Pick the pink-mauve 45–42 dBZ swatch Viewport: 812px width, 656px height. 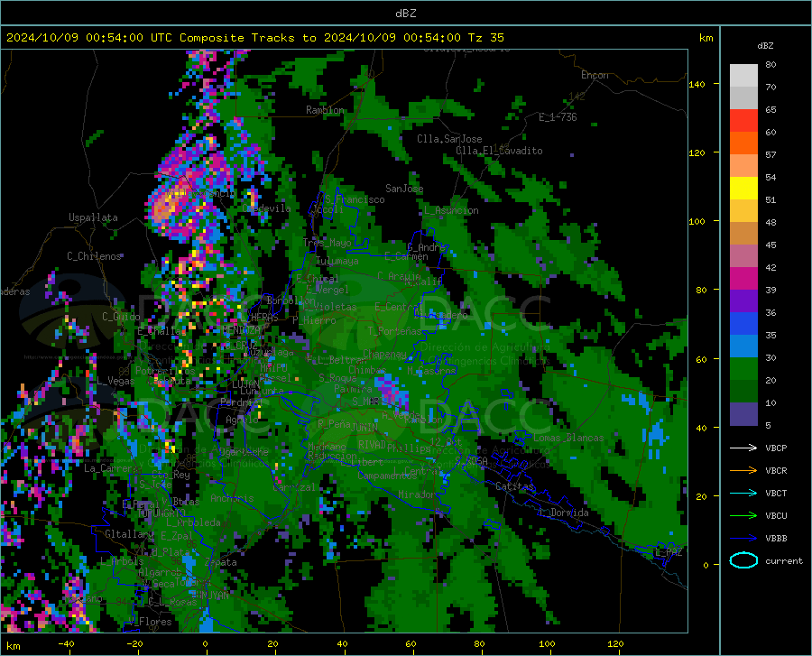coord(743,255)
